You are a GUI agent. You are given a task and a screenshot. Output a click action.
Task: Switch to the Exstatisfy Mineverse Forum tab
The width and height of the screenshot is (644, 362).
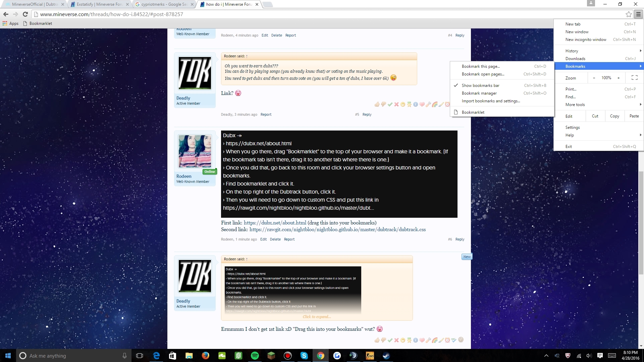click(x=99, y=4)
